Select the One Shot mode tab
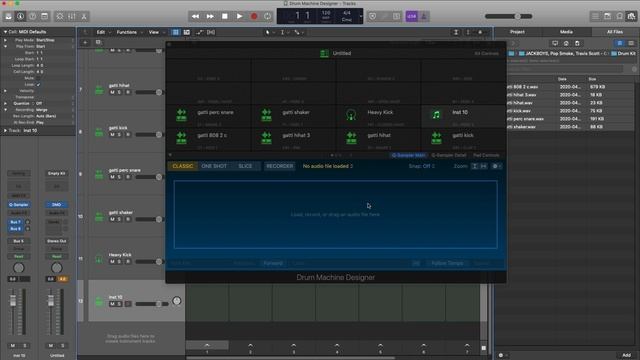Viewport: 640px width, 360px height. click(x=214, y=166)
